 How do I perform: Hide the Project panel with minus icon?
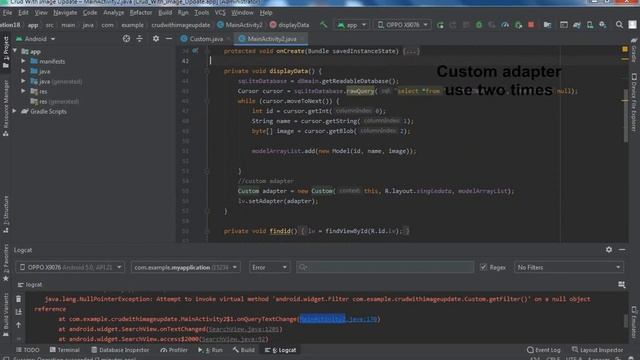coord(169,38)
